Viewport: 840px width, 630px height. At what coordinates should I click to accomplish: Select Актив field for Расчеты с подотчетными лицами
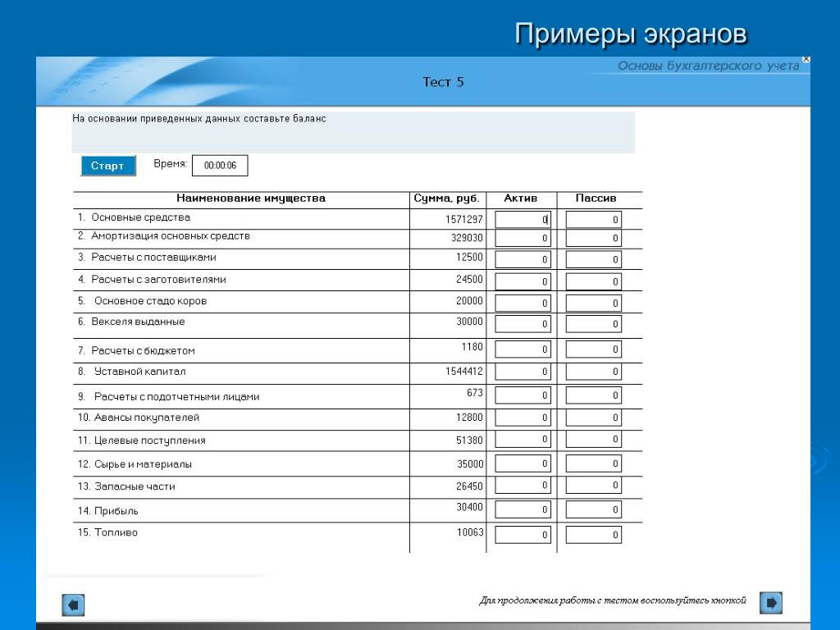click(523, 395)
